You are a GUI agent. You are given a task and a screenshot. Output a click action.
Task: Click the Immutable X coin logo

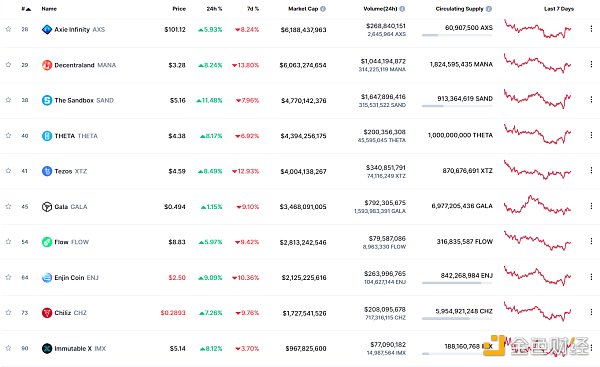point(47,348)
